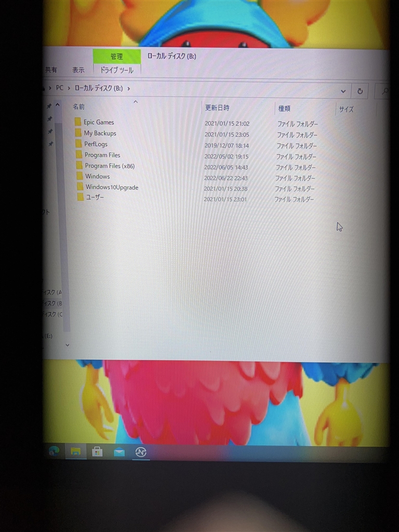Click PC in the address breadcrumb
Image resolution: width=399 pixels, height=532 pixels.
tap(59, 88)
